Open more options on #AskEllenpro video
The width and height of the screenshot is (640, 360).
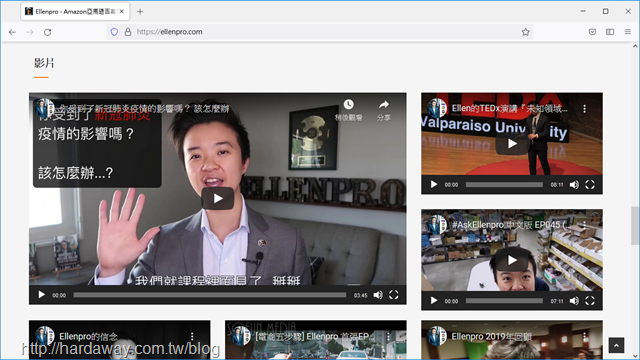584,225
